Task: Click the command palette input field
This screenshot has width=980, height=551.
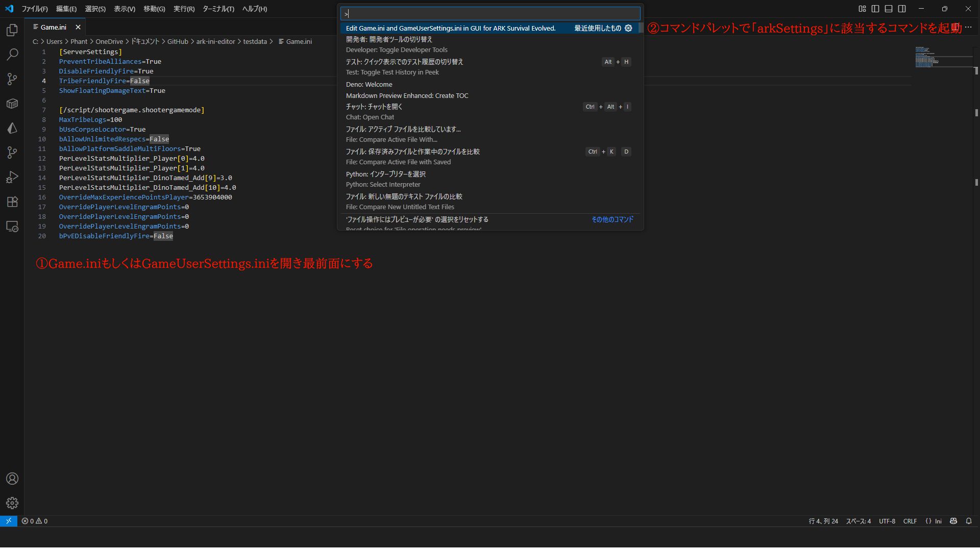Action: coord(490,14)
